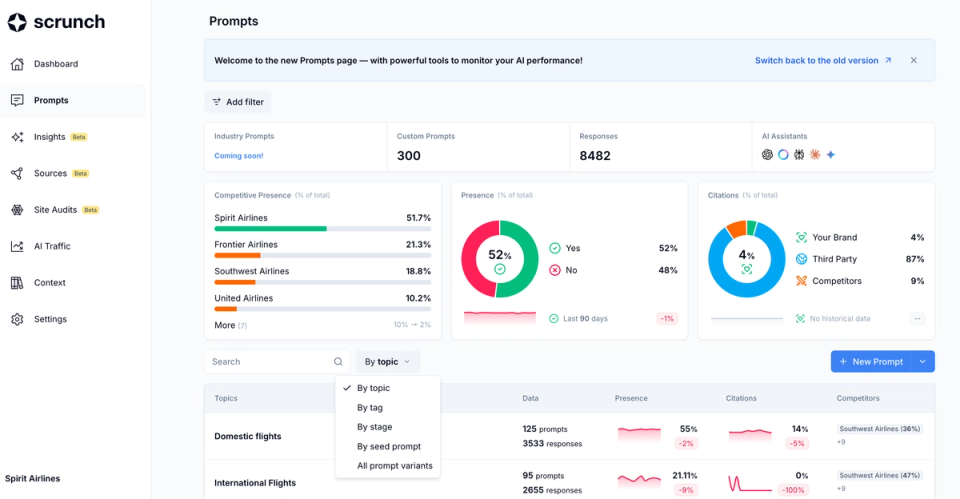This screenshot has width=960, height=499.
Task: Click the third AI assistant icon
Action: [x=799, y=155]
